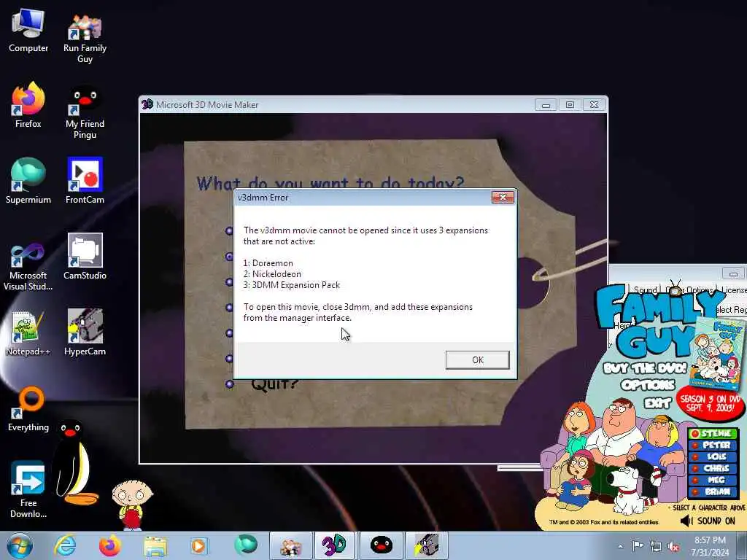Launch the Supermium desktop shortcut

click(28, 181)
